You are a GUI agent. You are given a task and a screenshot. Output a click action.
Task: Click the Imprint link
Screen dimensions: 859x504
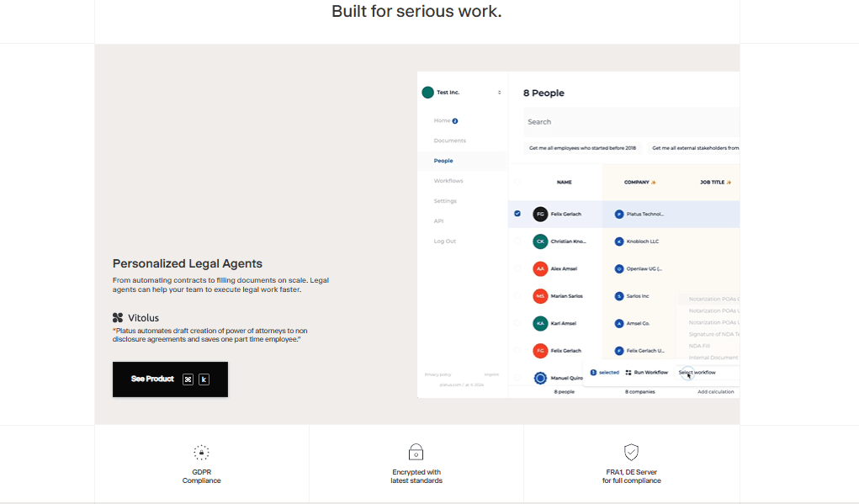pyautogui.click(x=491, y=374)
